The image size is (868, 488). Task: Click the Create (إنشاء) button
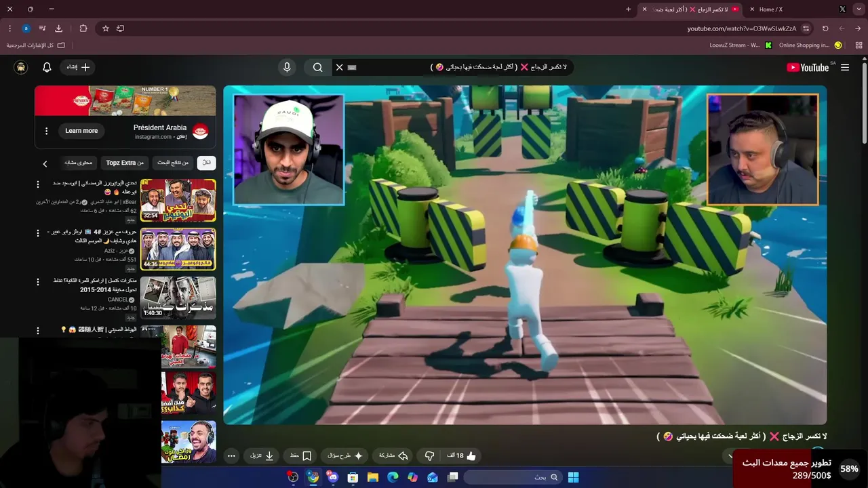point(78,67)
